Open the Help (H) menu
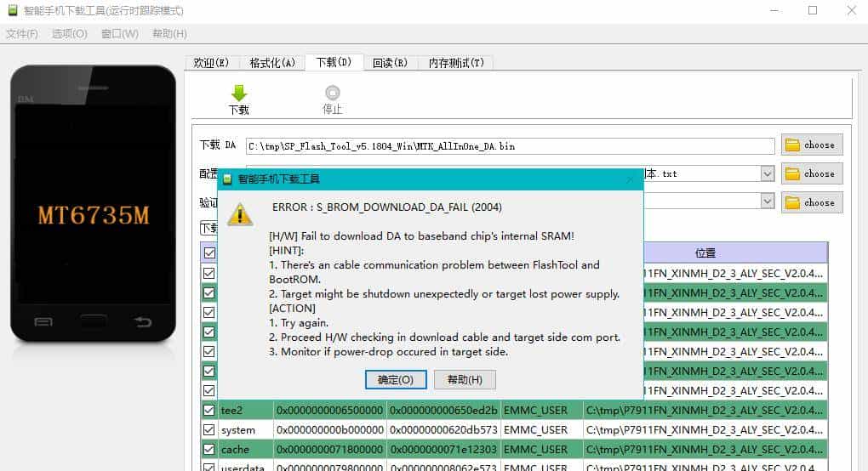 (169, 34)
